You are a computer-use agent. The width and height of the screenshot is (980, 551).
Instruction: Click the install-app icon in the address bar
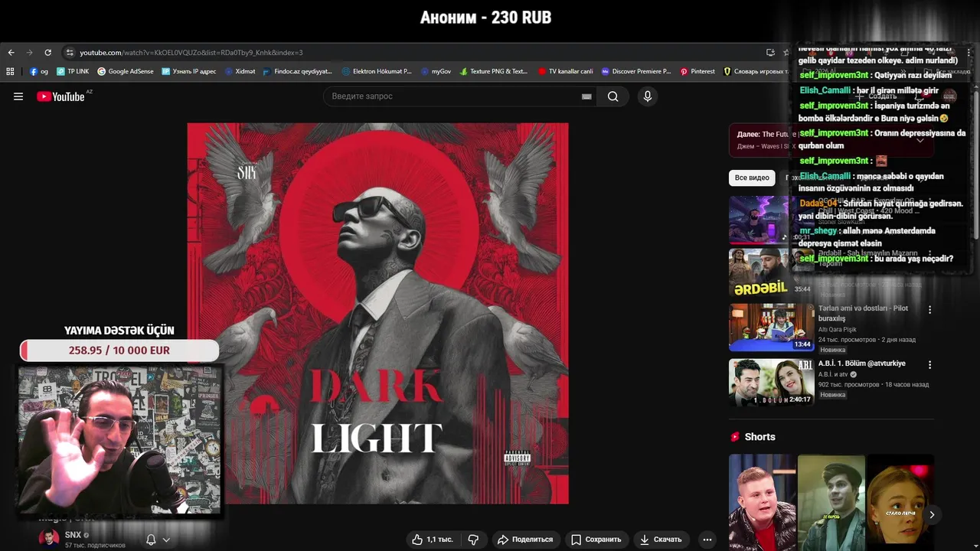pyautogui.click(x=770, y=53)
